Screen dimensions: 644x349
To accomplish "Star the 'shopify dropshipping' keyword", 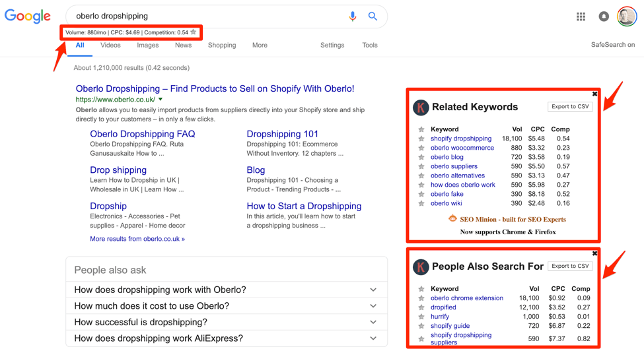I will click(x=421, y=139).
